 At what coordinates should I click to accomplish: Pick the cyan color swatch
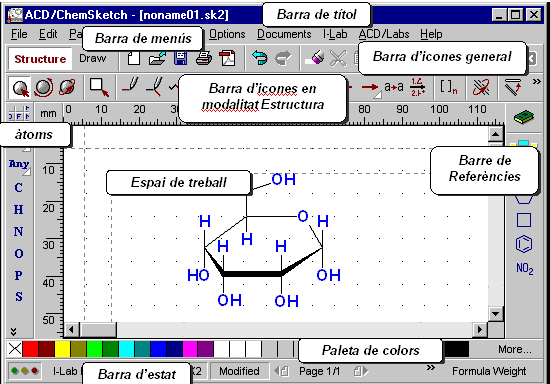[126, 349]
